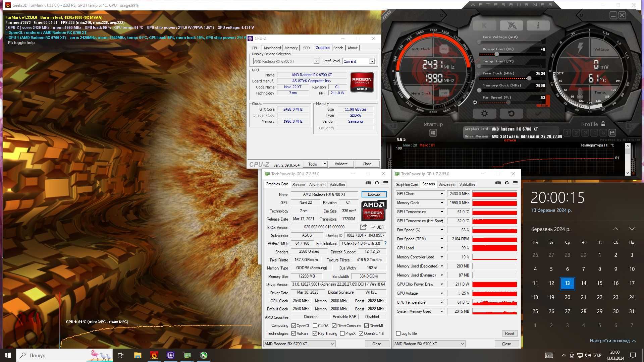
Task: Open the fan settings small gear icon
Action: click(x=475, y=103)
